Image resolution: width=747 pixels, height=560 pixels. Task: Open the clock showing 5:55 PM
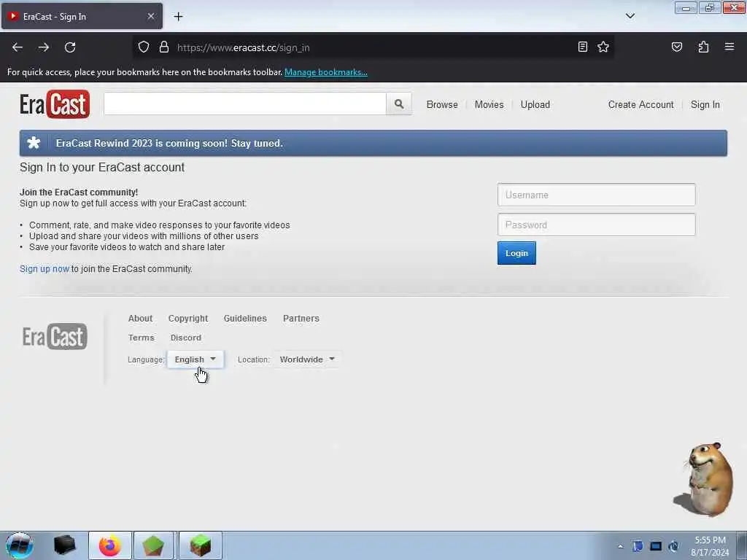(710, 546)
